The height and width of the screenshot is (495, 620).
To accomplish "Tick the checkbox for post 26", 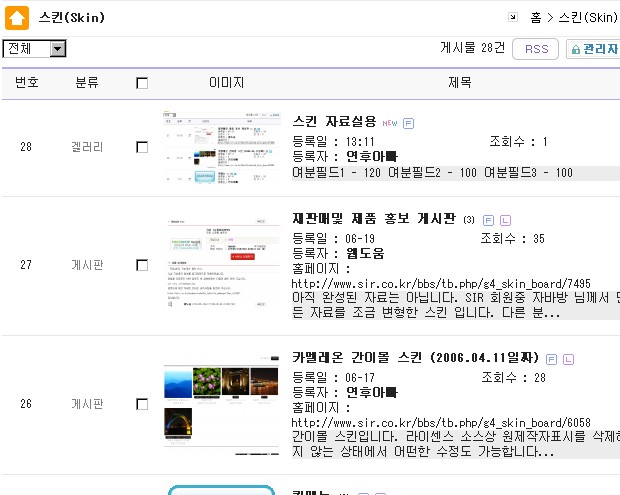I will (x=142, y=404).
